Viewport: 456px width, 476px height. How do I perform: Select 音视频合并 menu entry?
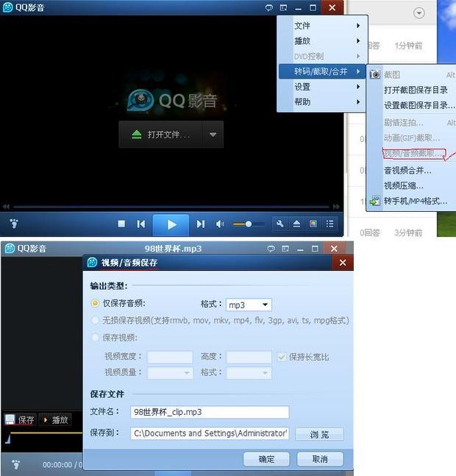pos(407,171)
